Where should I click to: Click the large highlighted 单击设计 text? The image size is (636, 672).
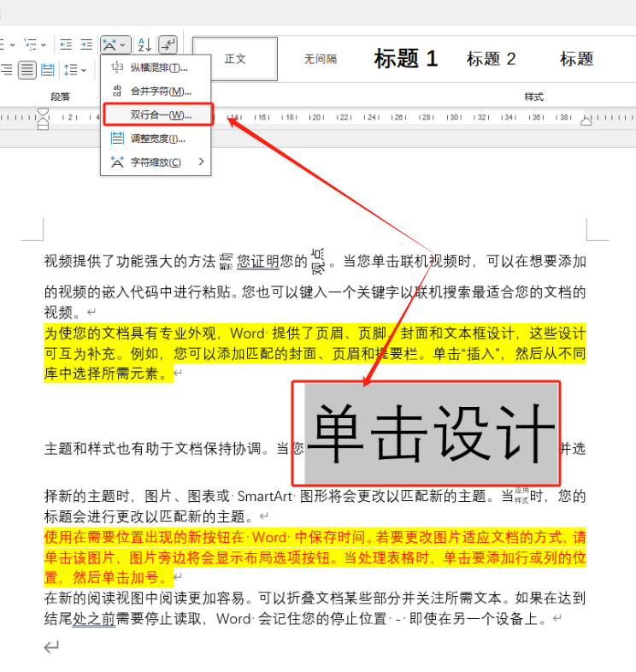431,433
